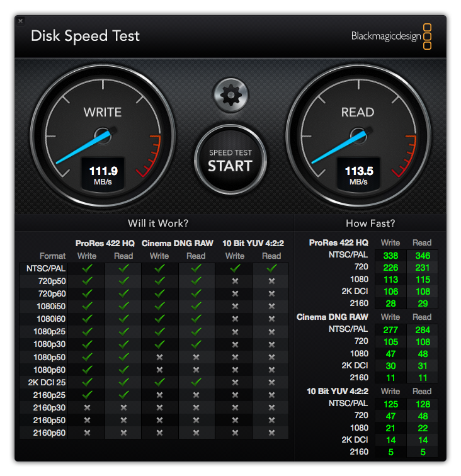Click Cinema DNG RAW heading under How Fast
Screen dimensions: 461x476
pos(333,317)
